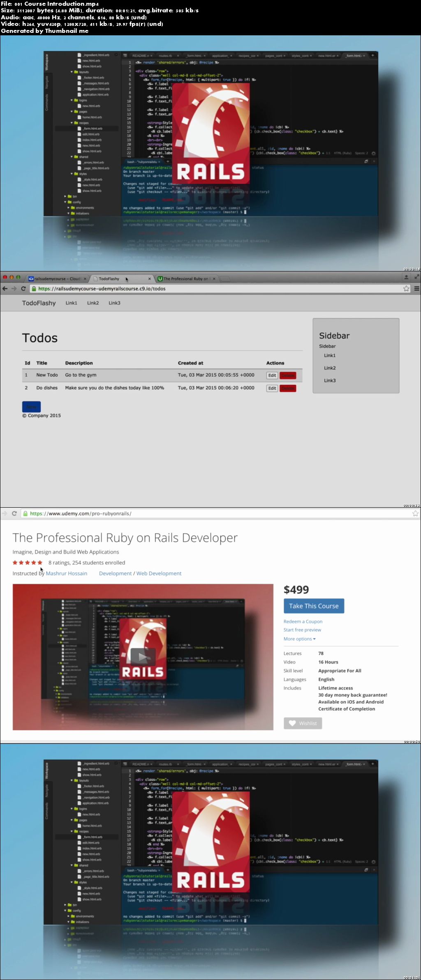The width and height of the screenshot is (421, 980).
Task: Add the course to Wishlist
Action: point(303,723)
